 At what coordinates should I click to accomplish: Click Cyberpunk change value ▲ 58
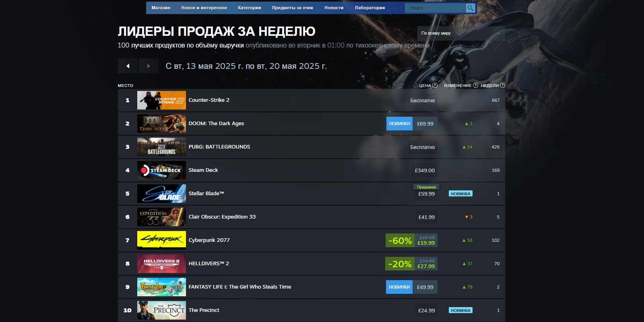pos(467,240)
